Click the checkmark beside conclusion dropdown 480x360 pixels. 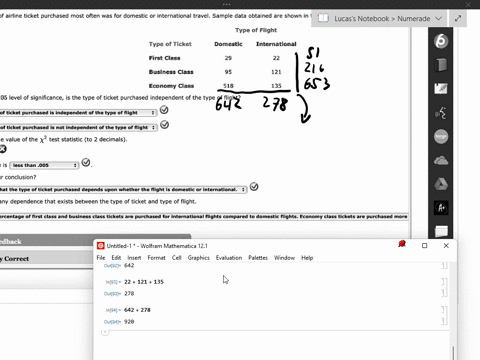pyautogui.click(x=254, y=187)
